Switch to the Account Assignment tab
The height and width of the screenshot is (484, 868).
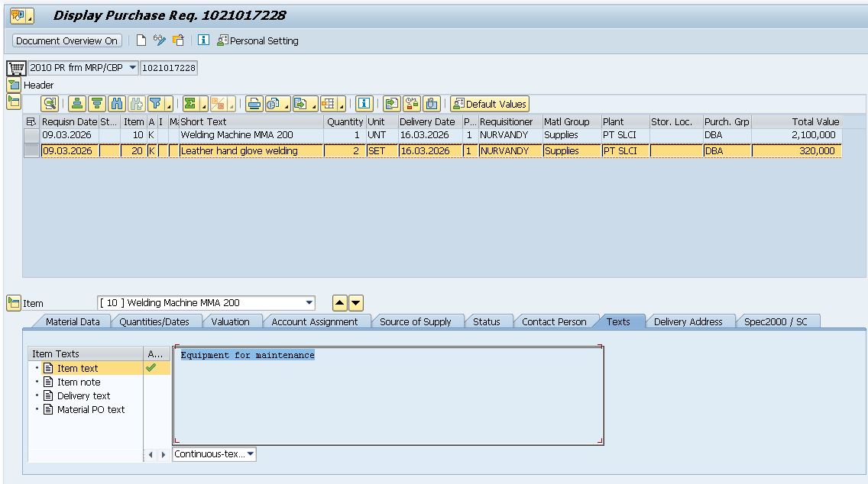314,321
